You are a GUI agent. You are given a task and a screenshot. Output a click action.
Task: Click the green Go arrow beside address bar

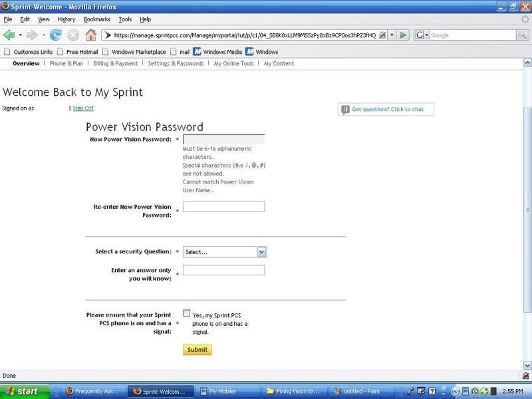coord(403,35)
